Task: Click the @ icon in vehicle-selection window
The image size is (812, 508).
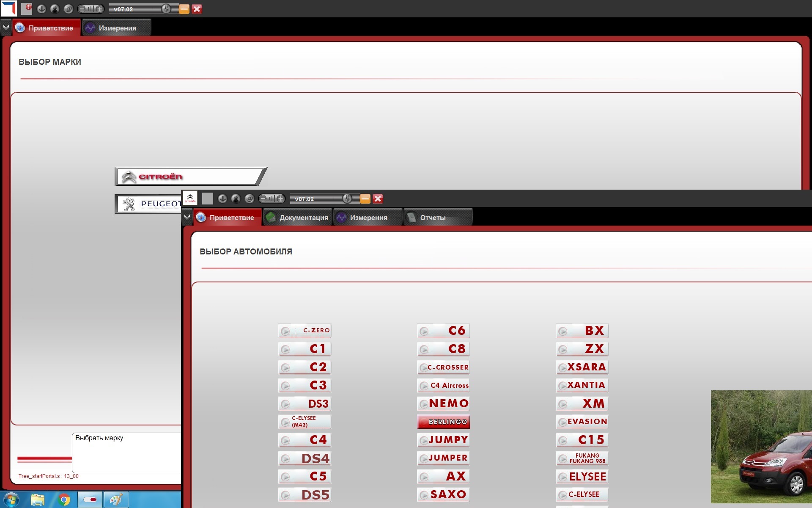Action: 250,199
